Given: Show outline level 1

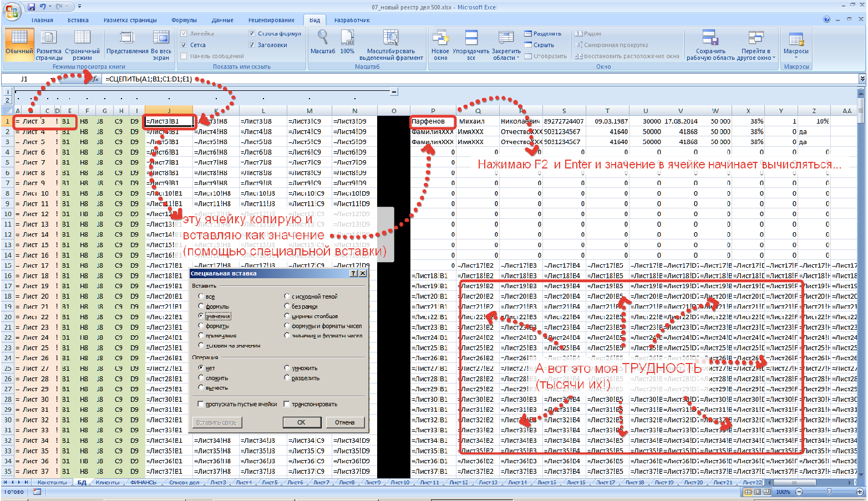Looking at the screenshot, I should [x=8, y=92].
